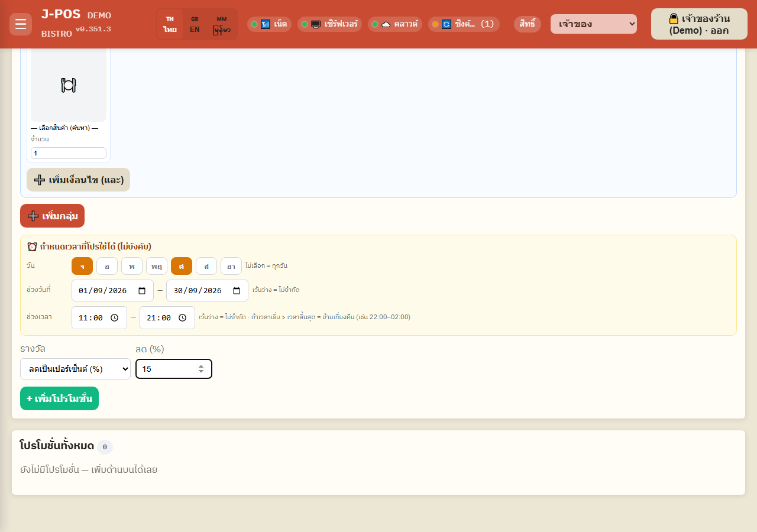
Task: Click the green เพิ่มโปรโมชั่น button
Action: click(59, 398)
